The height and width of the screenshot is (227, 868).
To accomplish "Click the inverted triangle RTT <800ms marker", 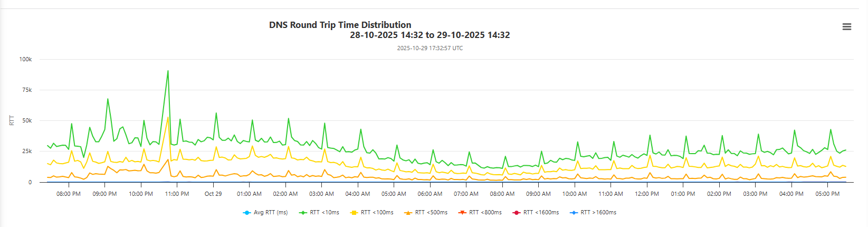I will point(462,213).
